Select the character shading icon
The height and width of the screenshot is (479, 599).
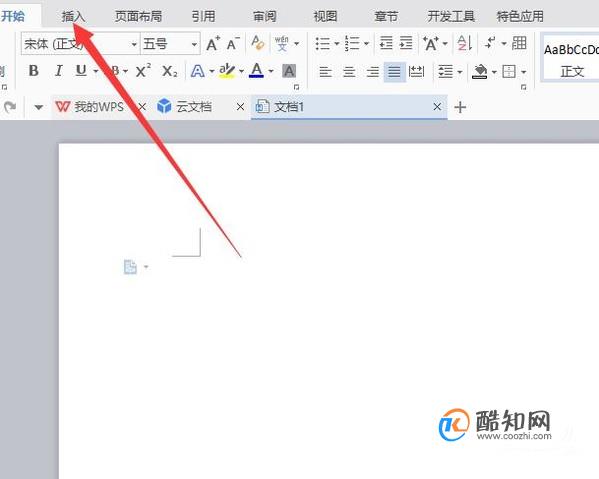click(289, 71)
